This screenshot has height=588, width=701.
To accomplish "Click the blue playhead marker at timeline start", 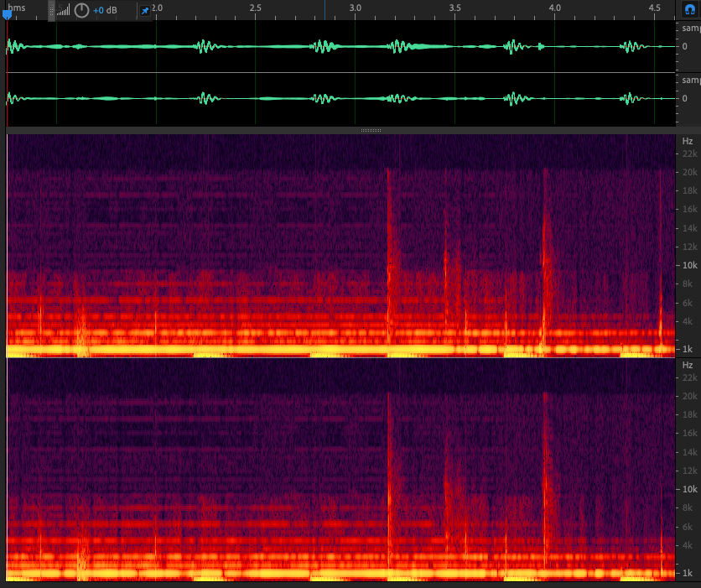I will pyautogui.click(x=7, y=13).
